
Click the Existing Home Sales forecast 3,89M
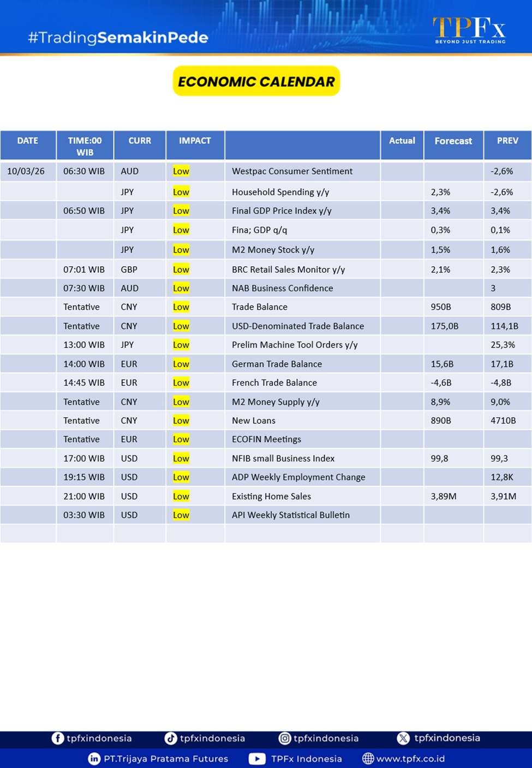click(444, 496)
